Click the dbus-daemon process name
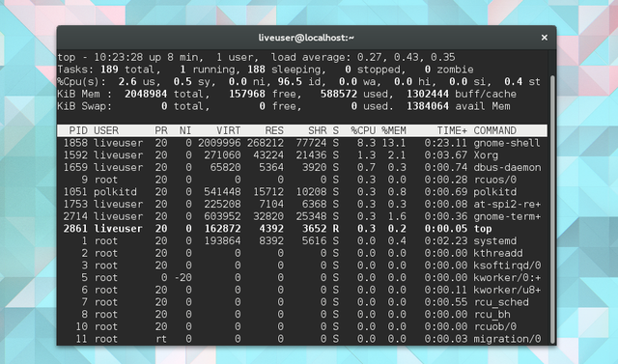Viewport: 618px width, 364px height. (x=507, y=167)
